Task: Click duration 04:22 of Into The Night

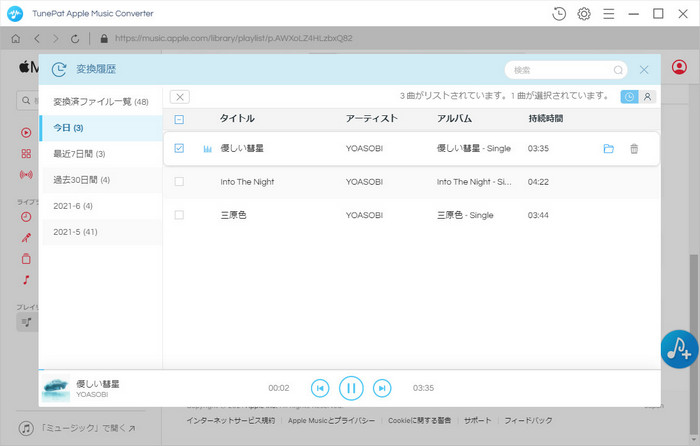Action: click(x=538, y=182)
